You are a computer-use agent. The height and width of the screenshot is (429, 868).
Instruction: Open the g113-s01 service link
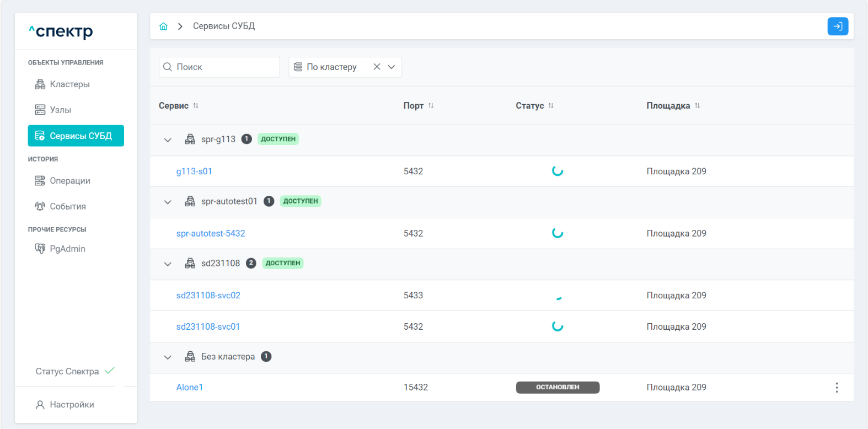[x=194, y=171]
